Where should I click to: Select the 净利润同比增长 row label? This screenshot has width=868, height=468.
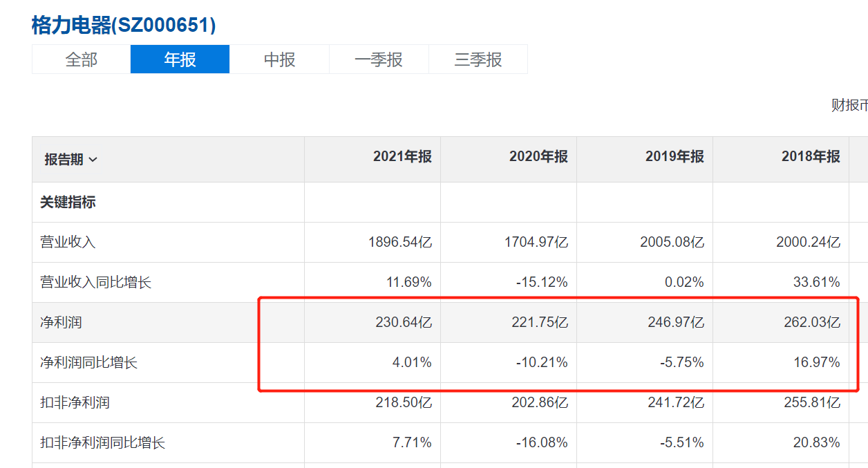[88, 362]
